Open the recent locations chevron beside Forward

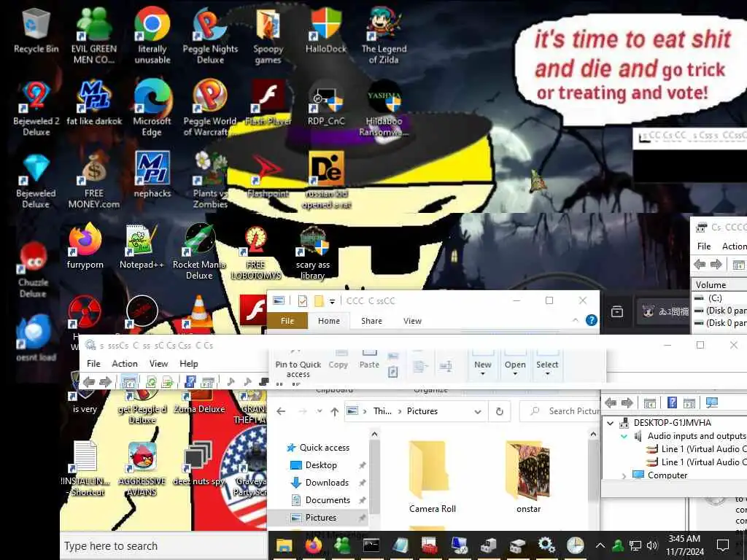[x=320, y=411]
